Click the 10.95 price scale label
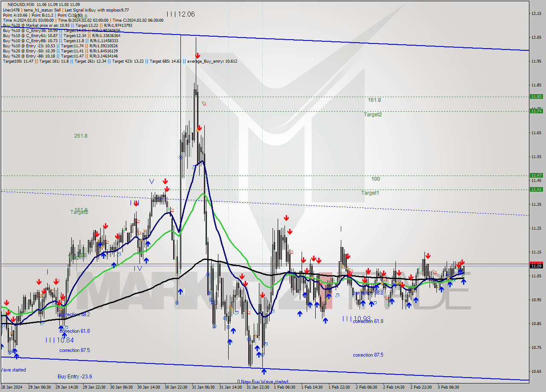Screen dimensions: 546x392 (x=536, y=300)
